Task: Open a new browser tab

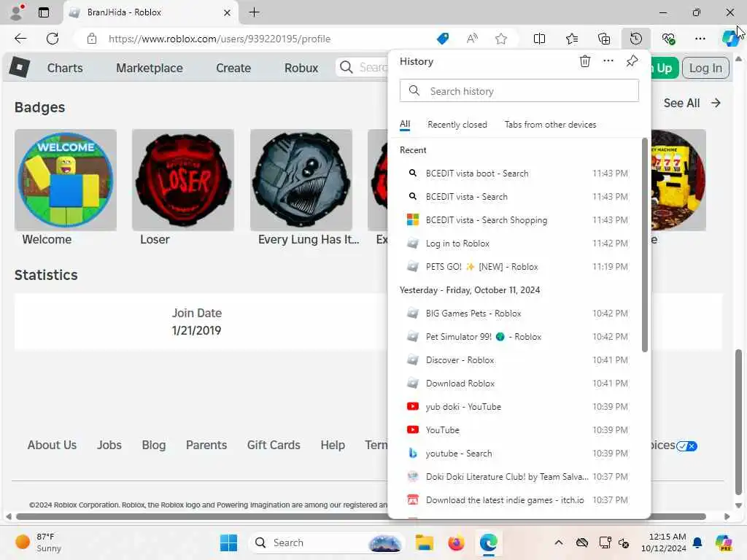Action: click(x=255, y=12)
